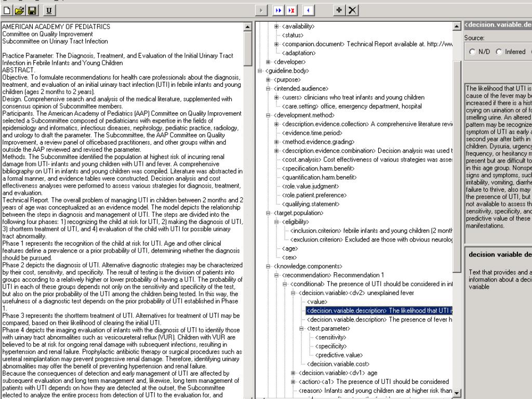Select the sex tree item
This screenshot has width=532, height=399.
tap(289, 257)
